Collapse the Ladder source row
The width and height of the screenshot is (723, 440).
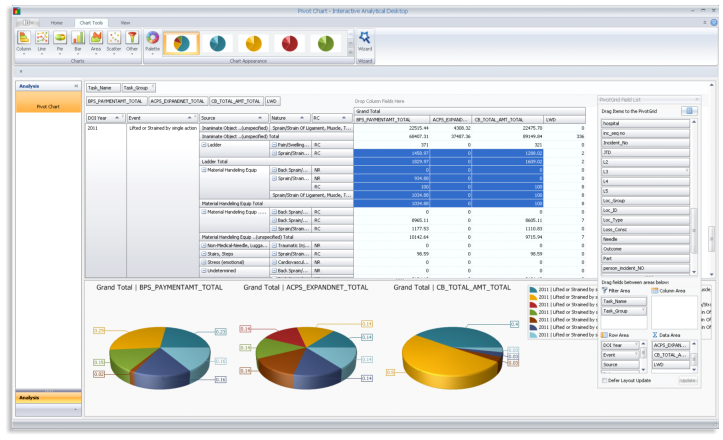204,145
